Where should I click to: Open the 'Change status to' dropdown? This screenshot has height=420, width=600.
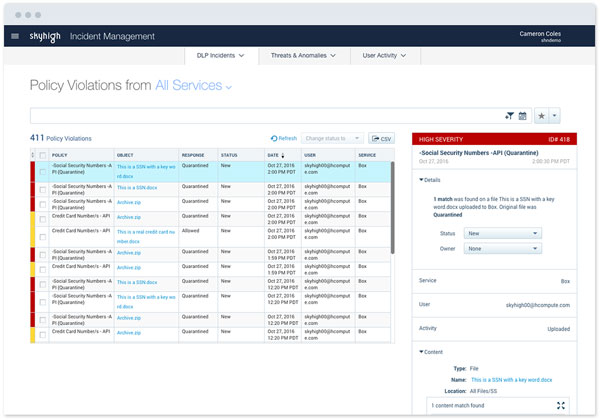tap(330, 138)
